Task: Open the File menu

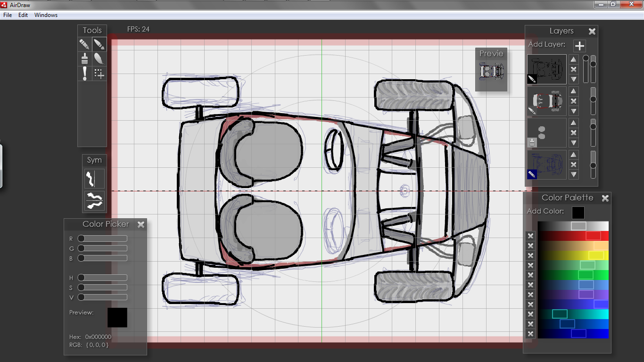Action: [8, 15]
